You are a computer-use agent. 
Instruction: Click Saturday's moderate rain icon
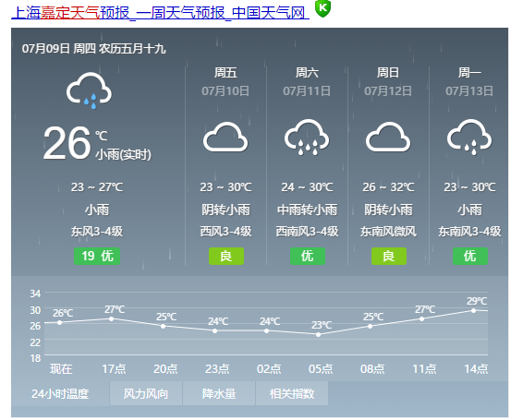307,137
